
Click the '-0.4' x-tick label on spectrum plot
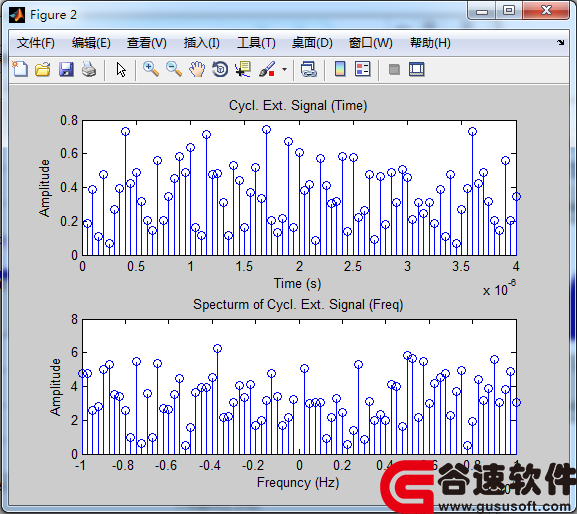point(209,465)
